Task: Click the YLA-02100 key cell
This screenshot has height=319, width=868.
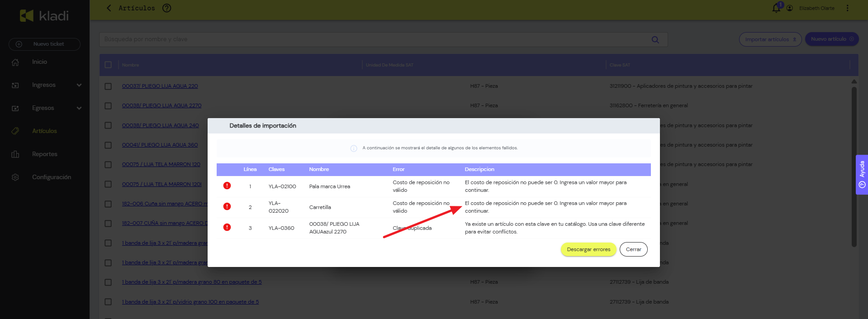Action: coord(282,186)
